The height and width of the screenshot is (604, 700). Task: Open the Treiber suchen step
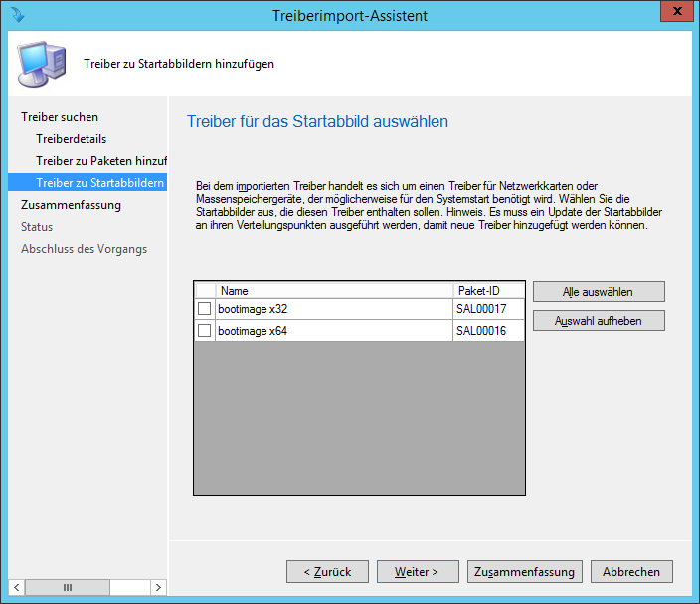(x=60, y=117)
